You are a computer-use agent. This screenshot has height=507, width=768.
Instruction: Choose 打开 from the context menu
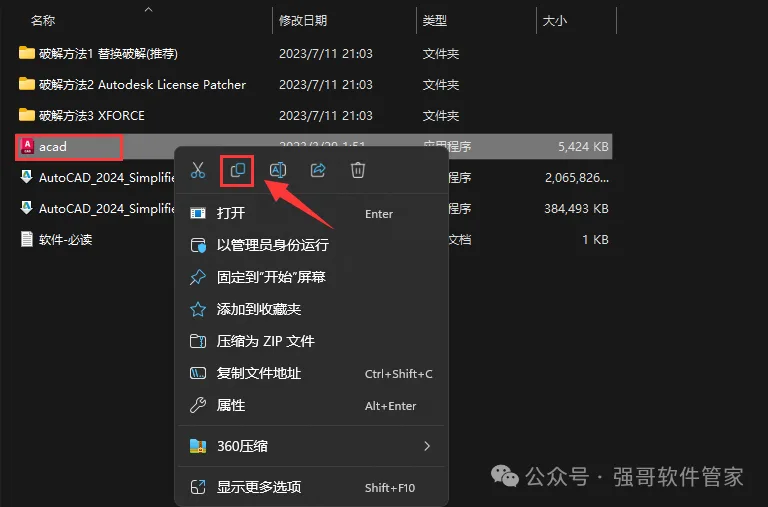(x=312, y=214)
